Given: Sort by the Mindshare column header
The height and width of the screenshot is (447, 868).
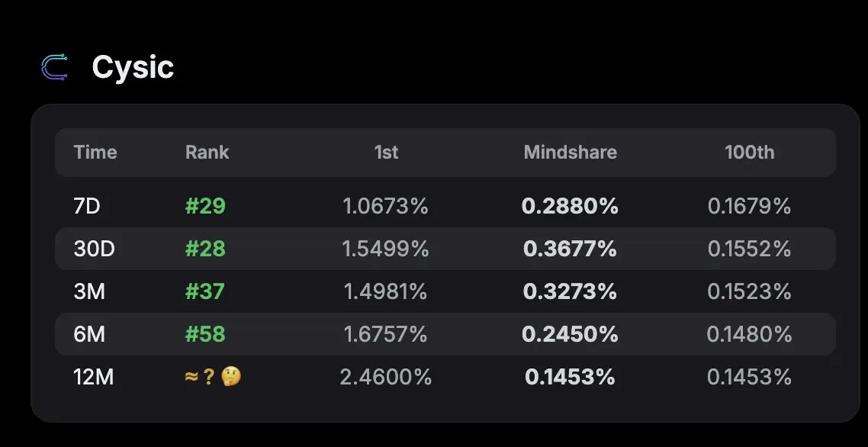Looking at the screenshot, I should click(571, 153).
